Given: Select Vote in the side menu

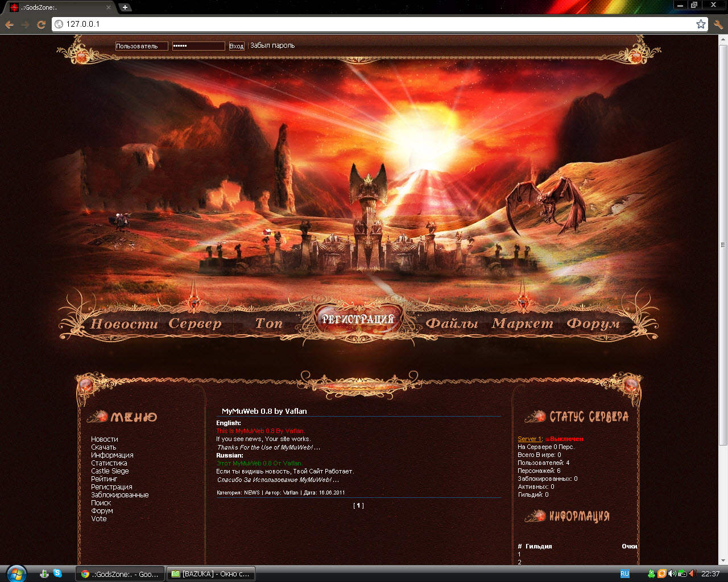Looking at the screenshot, I should 99,519.
